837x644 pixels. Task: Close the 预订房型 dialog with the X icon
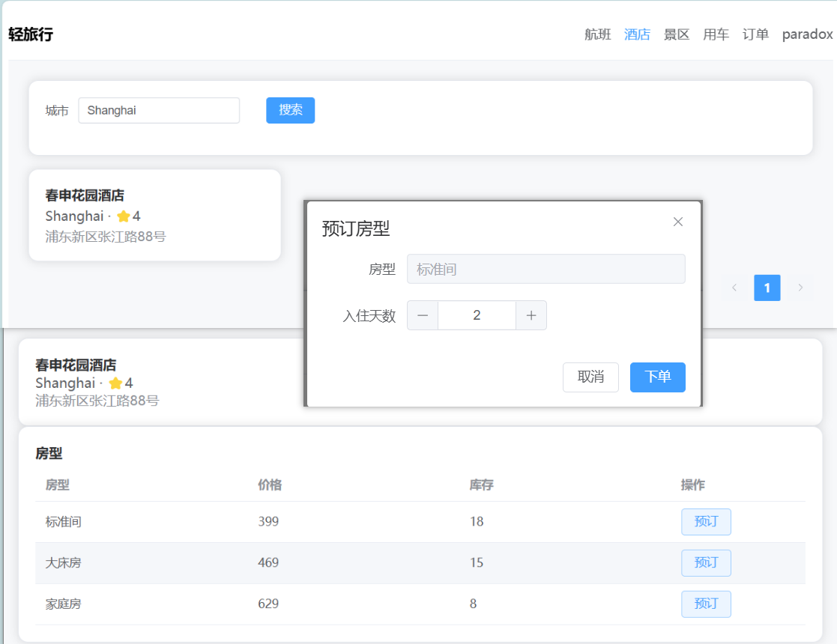(678, 222)
